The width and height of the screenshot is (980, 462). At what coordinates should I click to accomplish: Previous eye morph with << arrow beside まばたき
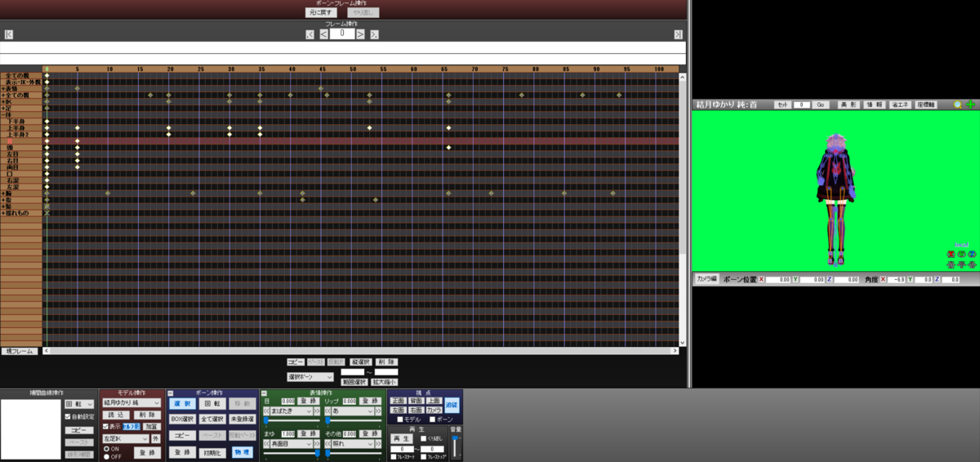coord(266,411)
